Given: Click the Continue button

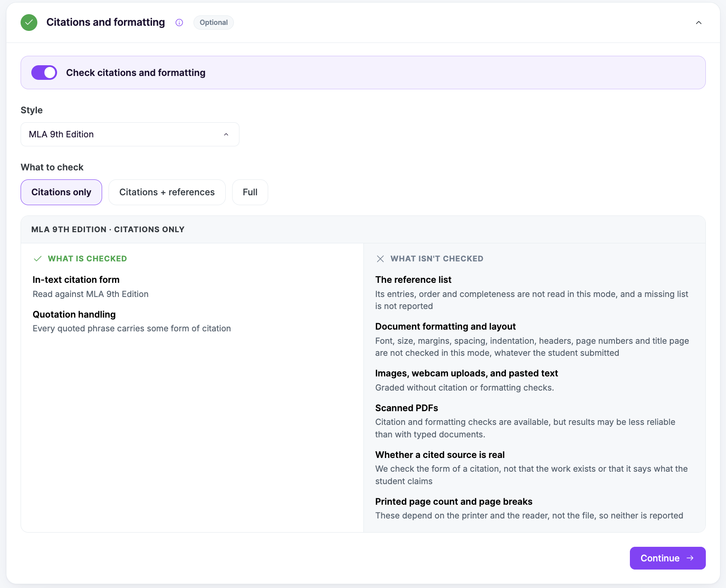Looking at the screenshot, I should tap(668, 558).
